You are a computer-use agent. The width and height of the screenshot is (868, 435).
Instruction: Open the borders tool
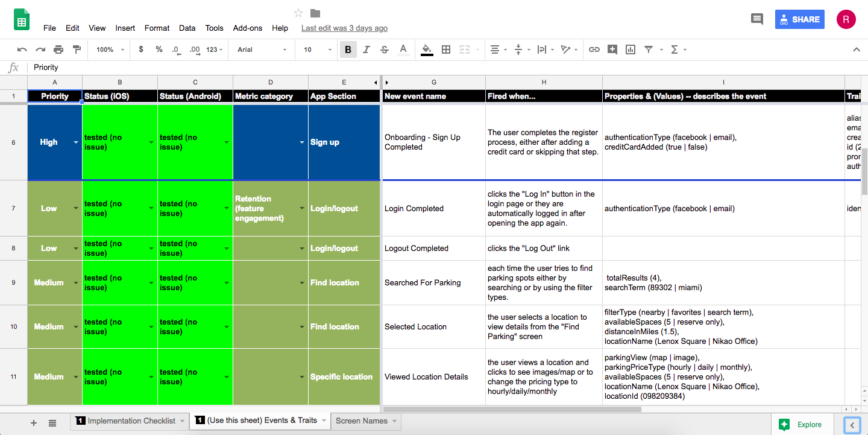pos(446,49)
